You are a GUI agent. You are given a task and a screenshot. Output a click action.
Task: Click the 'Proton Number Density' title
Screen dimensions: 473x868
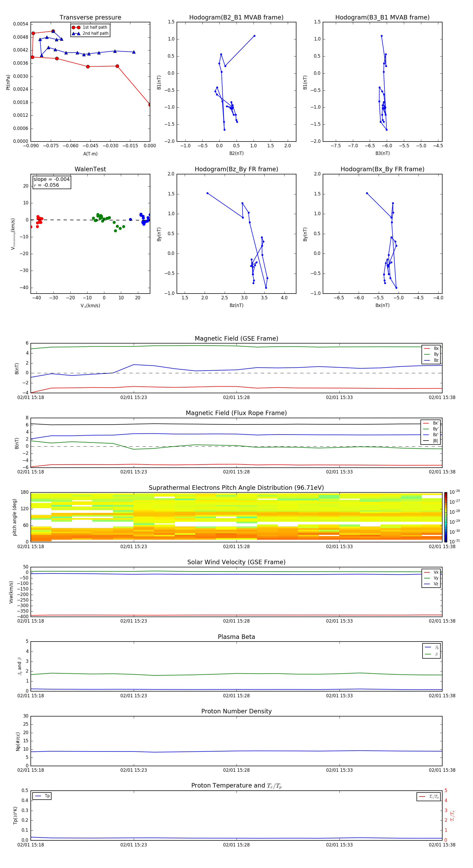coord(236,711)
